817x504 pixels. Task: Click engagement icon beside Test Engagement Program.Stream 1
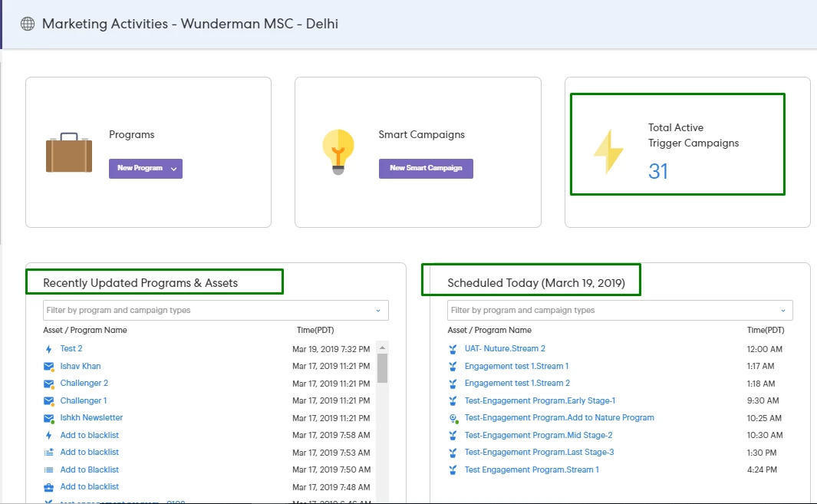(x=453, y=470)
